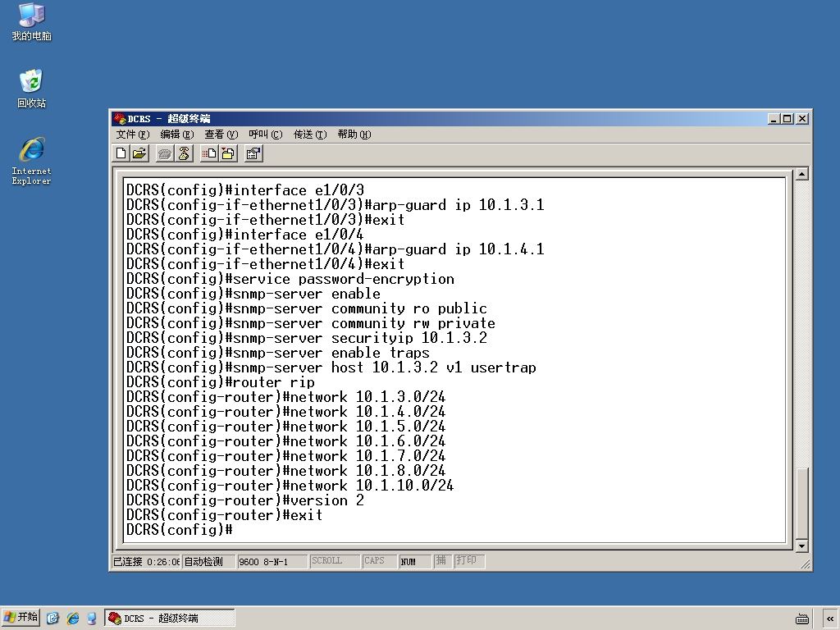Viewport: 840px width, 630px height.
Task: Click 'snmp-server community ro public' line
Action: (307, 308)
